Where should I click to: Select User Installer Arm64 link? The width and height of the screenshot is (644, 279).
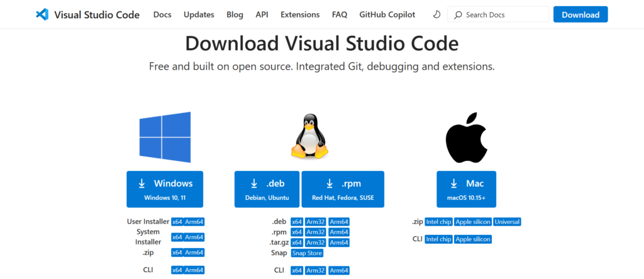pos(194,222)
